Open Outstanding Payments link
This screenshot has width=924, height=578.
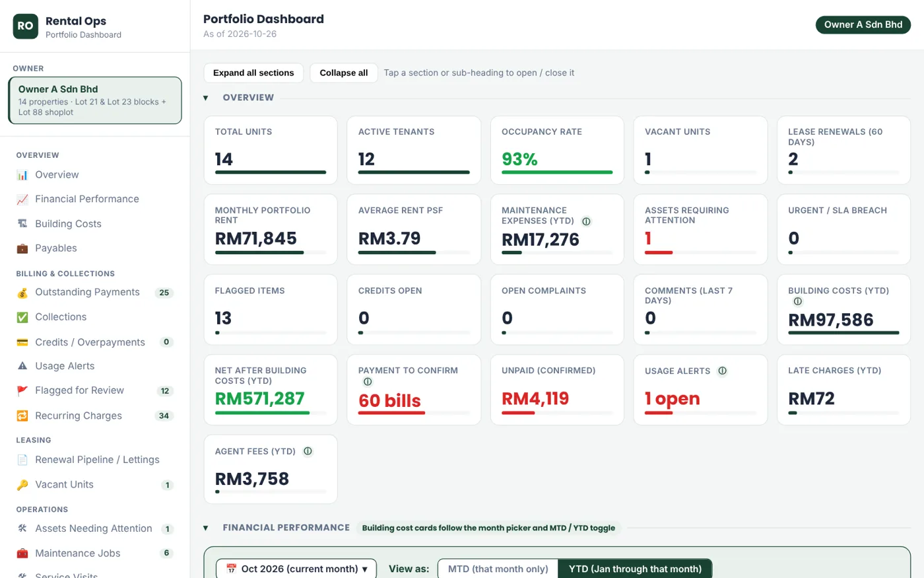point(95,293)
